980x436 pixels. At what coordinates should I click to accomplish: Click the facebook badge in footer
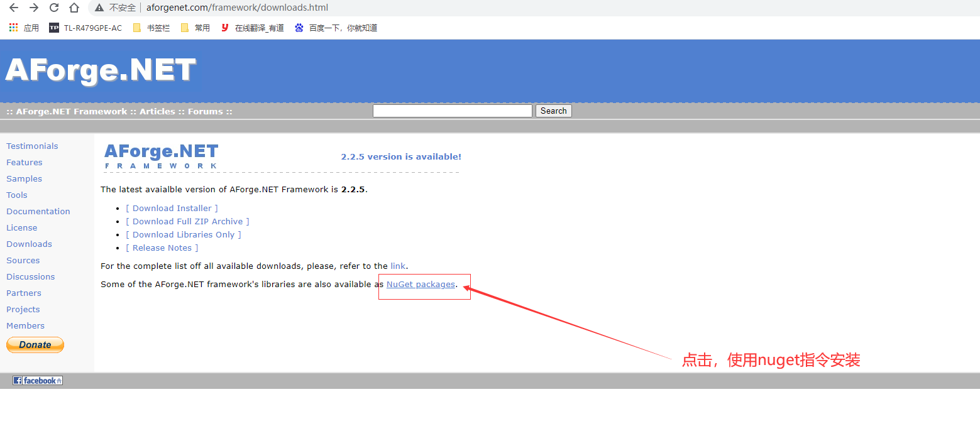(x=38, y=380)
